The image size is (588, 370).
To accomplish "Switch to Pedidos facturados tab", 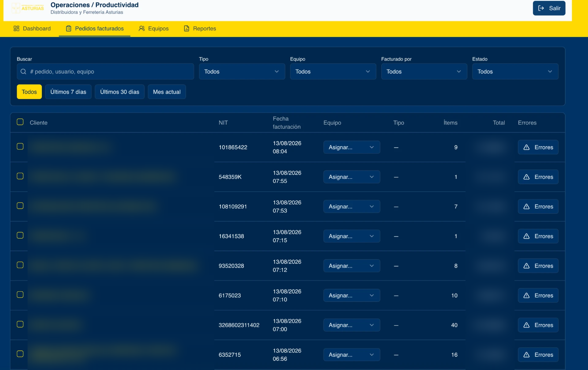I will [95, 28].
